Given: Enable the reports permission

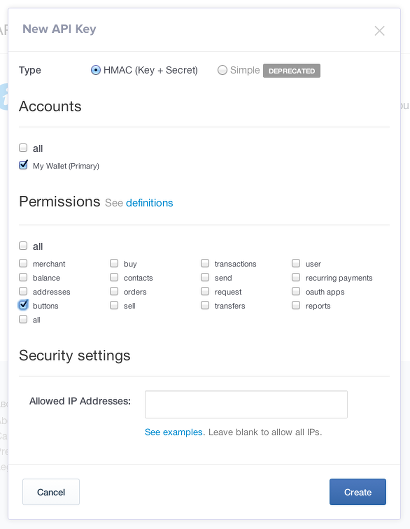Looking at the screenshot, I should click(296, 305).
